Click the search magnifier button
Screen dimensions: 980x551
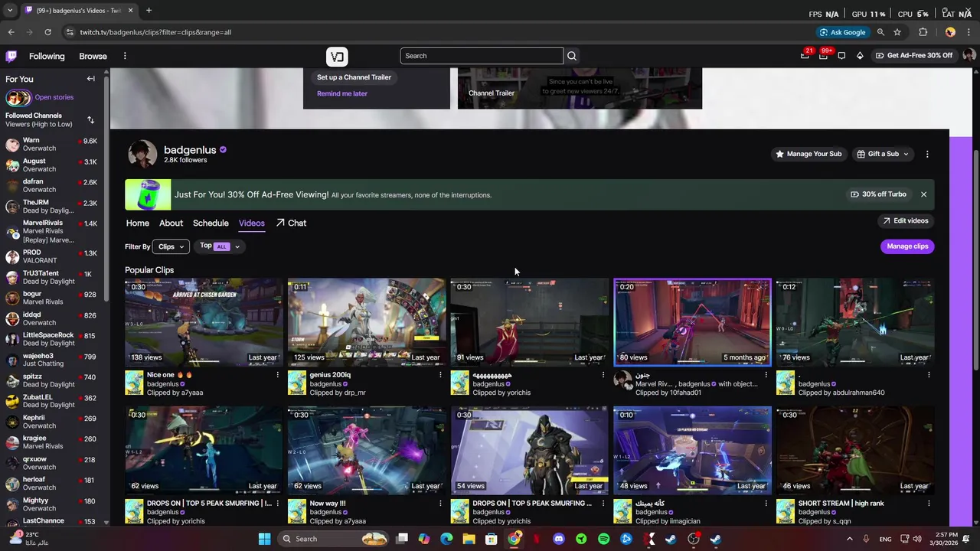[572, 56]
